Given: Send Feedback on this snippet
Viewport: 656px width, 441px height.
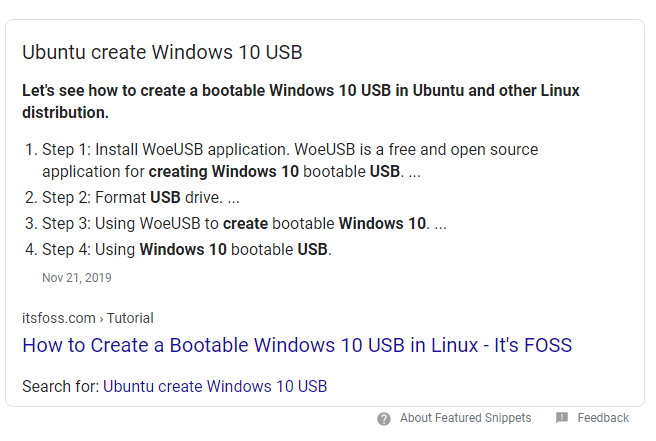Looking at the screenshot, I should (603, 418).
